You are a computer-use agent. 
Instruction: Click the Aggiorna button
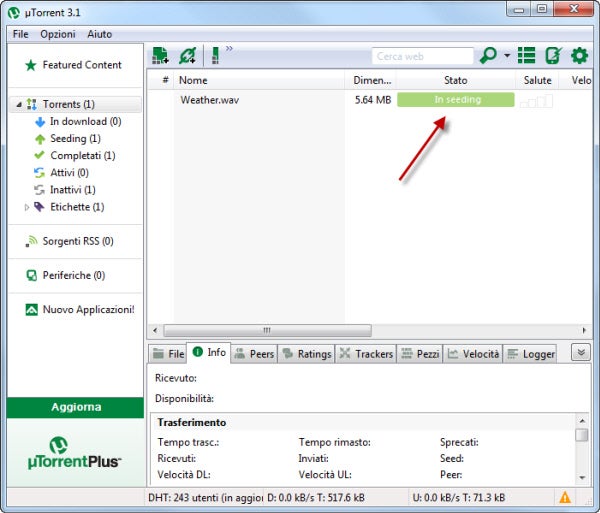pyautogui.click(x=75, y=407)
